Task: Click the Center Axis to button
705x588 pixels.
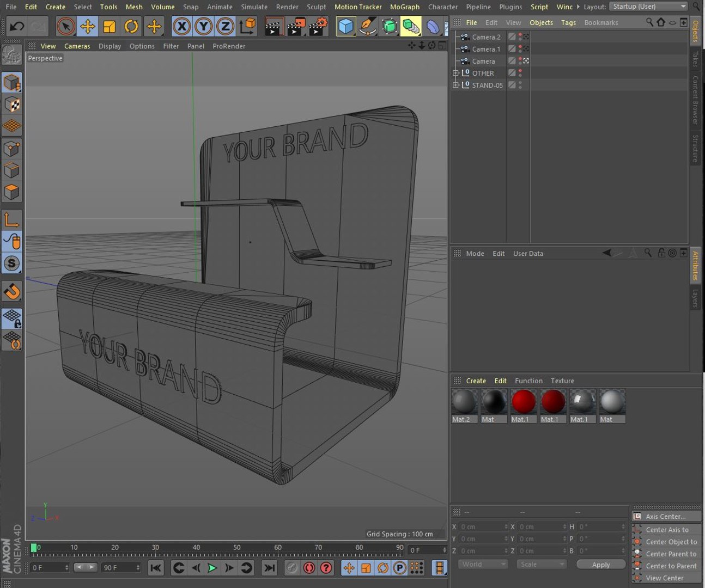Action: (667, 530)
